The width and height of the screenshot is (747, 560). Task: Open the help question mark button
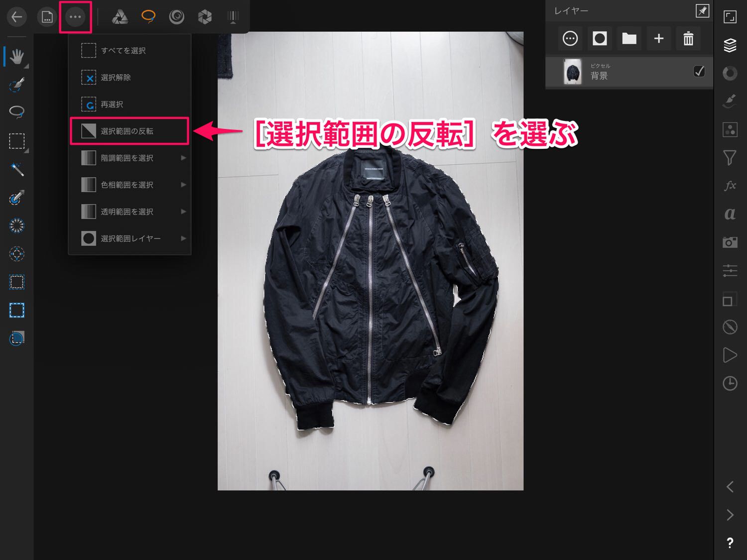(730, 543)
